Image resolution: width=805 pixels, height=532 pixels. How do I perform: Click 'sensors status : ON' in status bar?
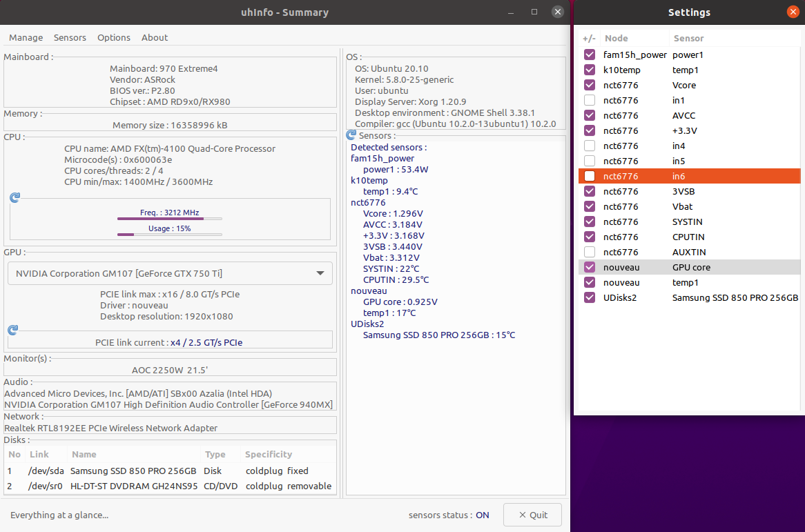[x=449, y=515]
